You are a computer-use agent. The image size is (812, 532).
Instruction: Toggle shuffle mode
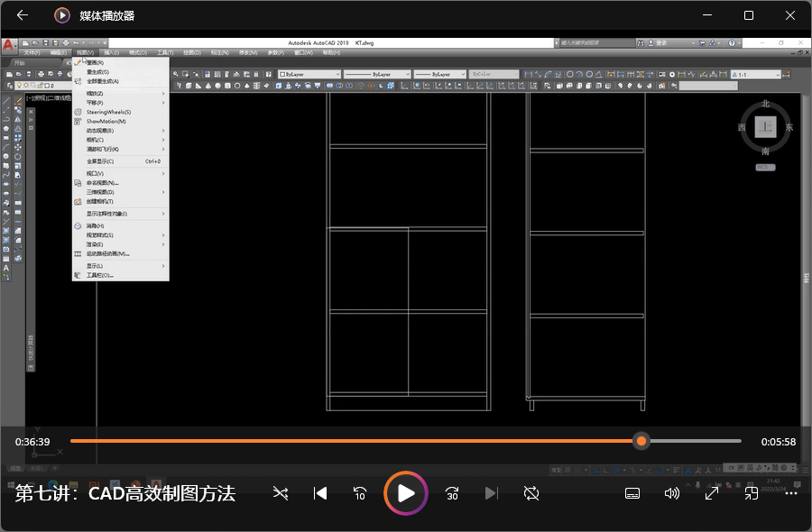(x=281, y=493)
